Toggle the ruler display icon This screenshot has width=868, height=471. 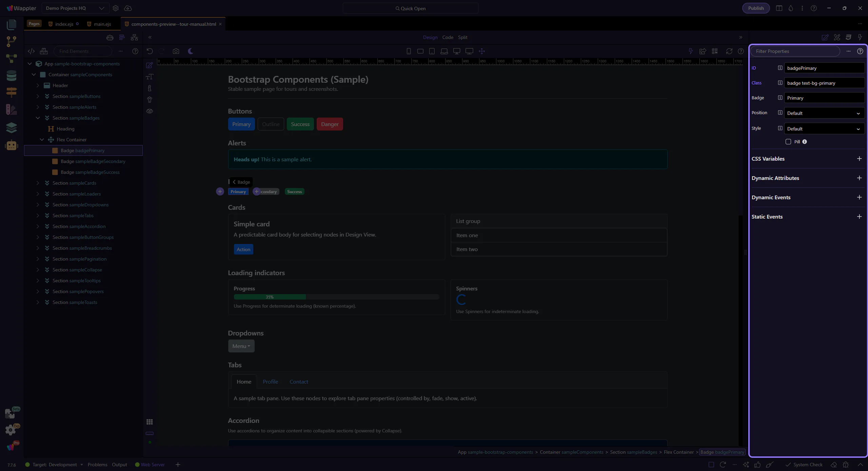[x=150, y=433]
